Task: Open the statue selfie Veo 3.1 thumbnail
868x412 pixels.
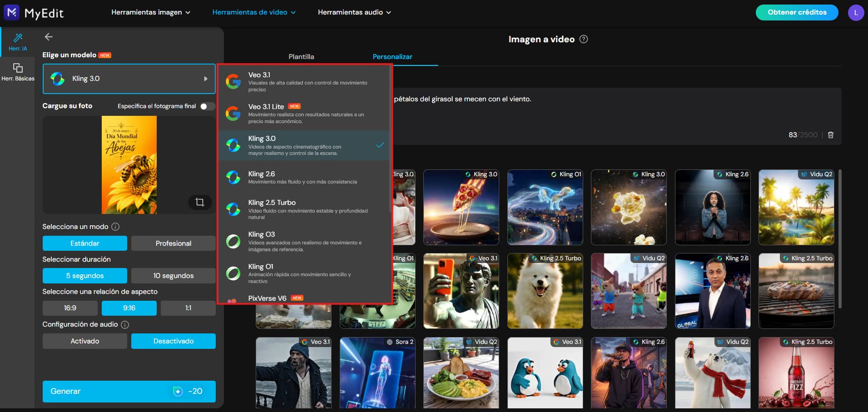Action: (461, 291)
